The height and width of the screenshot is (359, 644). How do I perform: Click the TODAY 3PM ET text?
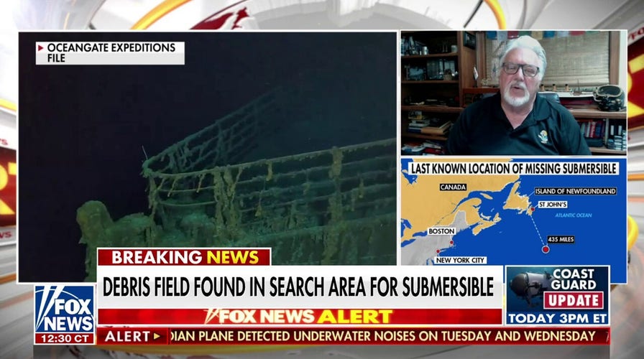coord(557,318)
